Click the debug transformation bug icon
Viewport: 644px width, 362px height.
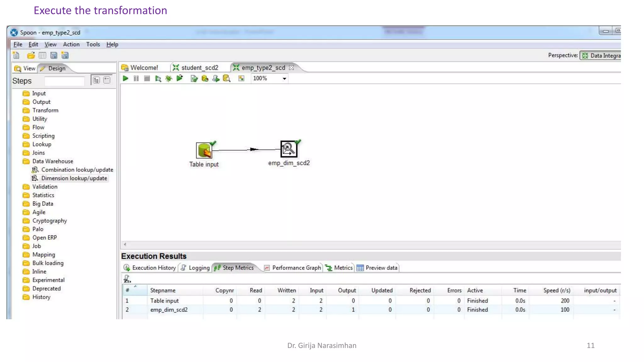tap(169, 79)
